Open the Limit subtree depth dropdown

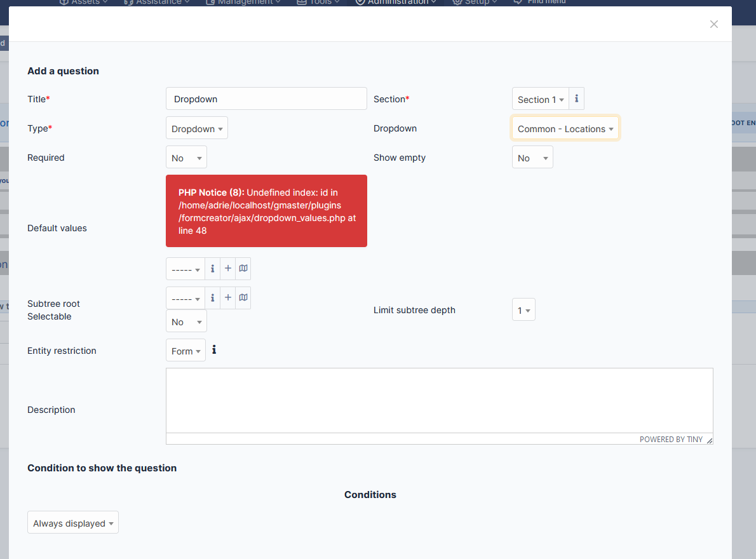pos(523,309)
